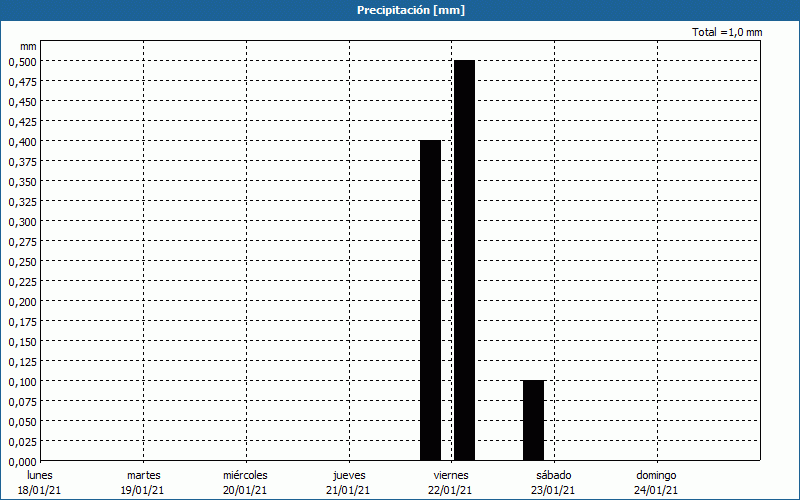Screen dimensions: 800x500
Task: Click the 0,400 y-axis value
Action: pos(23,141)
